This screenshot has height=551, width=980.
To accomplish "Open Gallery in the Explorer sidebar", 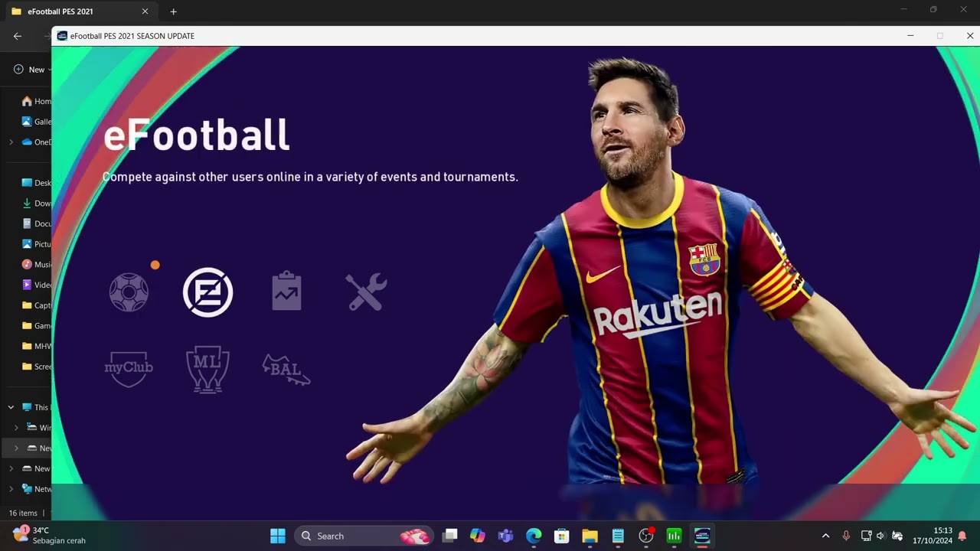I will click(37, 122).
